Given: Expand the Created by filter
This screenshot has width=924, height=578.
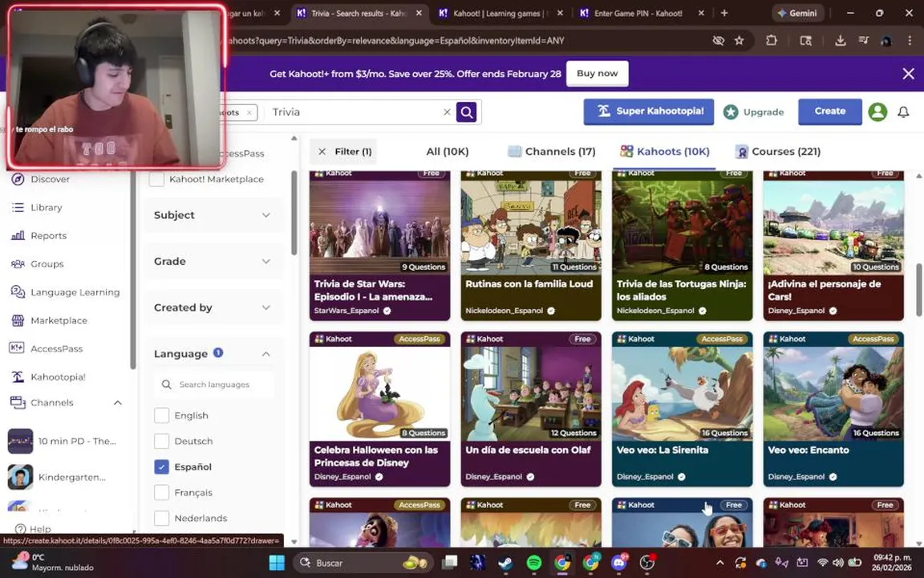Looking at the screenshot, I should (x=213, y=307).
